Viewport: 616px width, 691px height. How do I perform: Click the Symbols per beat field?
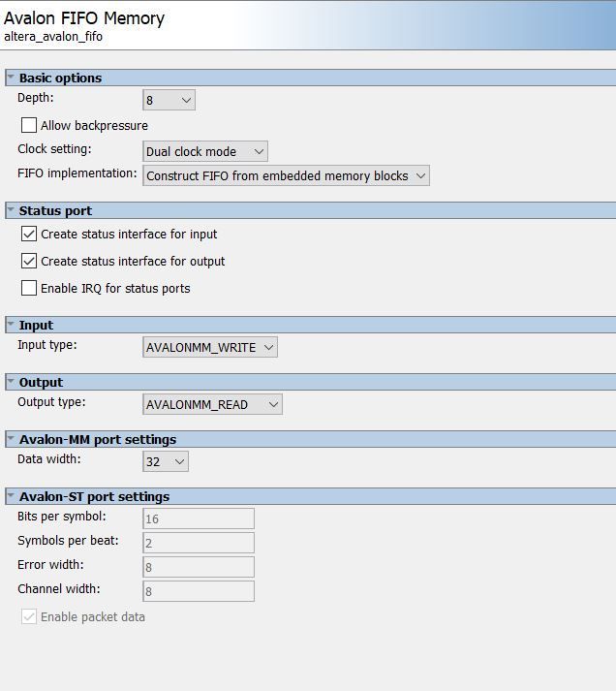199,543
